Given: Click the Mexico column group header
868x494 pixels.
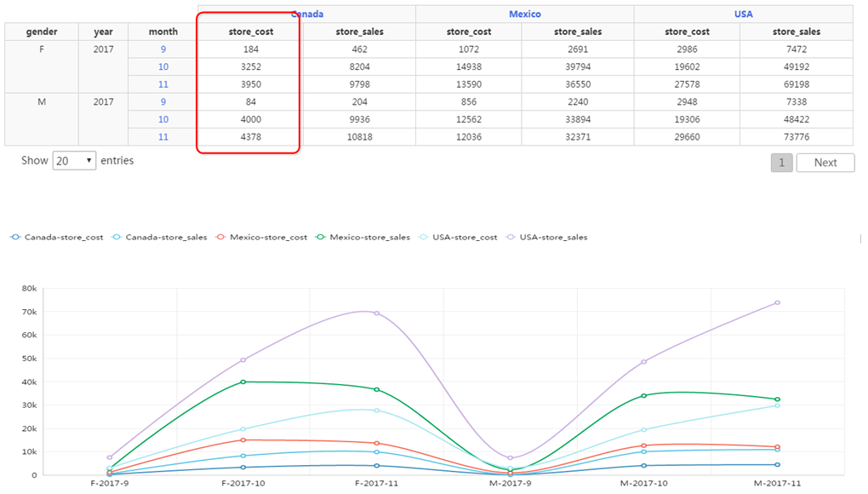Looking at the screenshot, I should tap(524, 14).
